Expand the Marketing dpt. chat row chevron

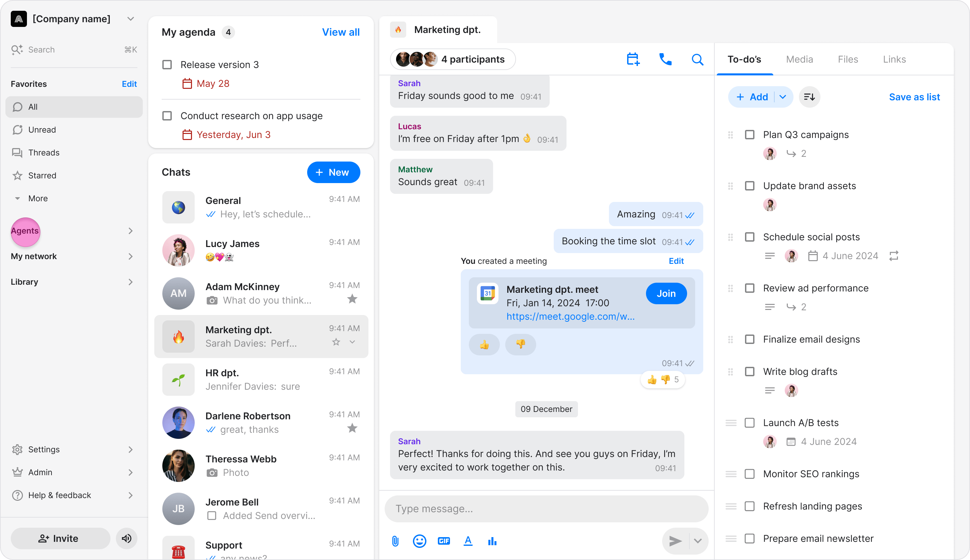pyautogui.click(x=352, y=342)
